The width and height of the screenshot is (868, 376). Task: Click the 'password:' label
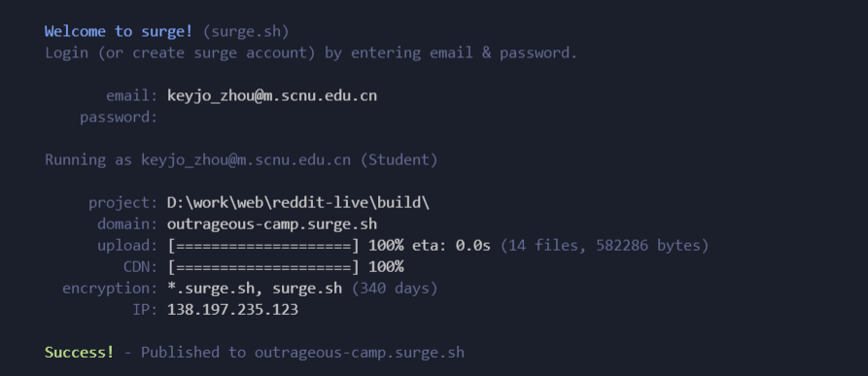coord(119,118)
